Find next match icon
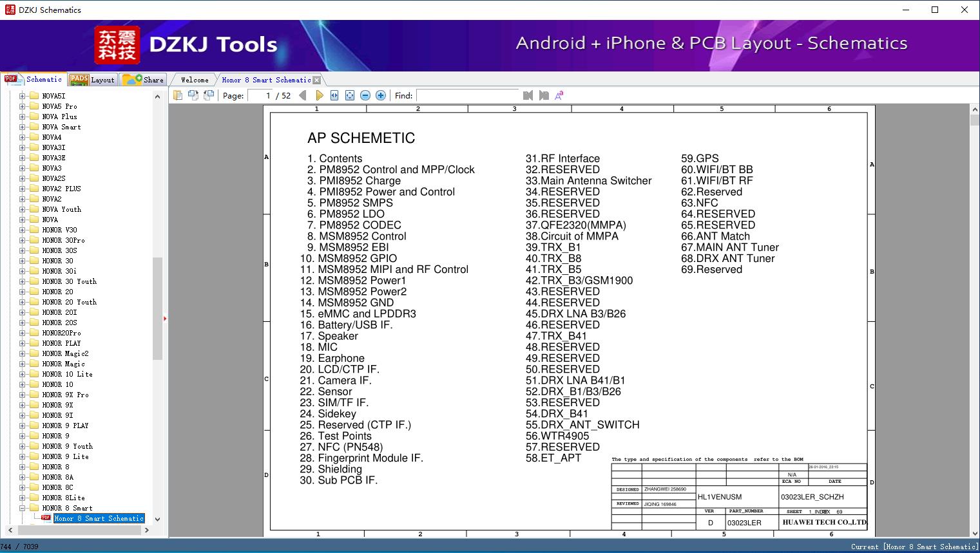 (x=544, y=95)
